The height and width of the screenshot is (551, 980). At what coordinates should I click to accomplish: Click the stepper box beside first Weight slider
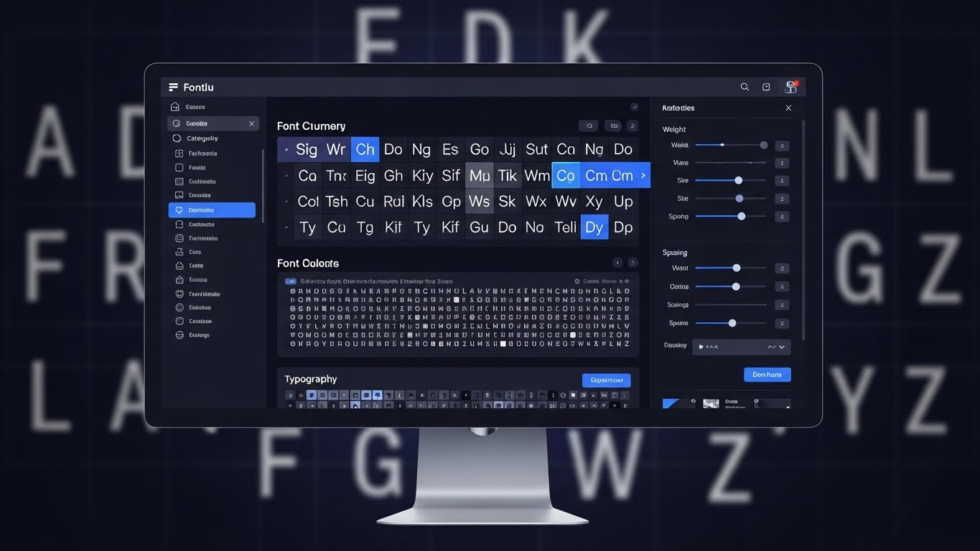[x=782, y=146]
